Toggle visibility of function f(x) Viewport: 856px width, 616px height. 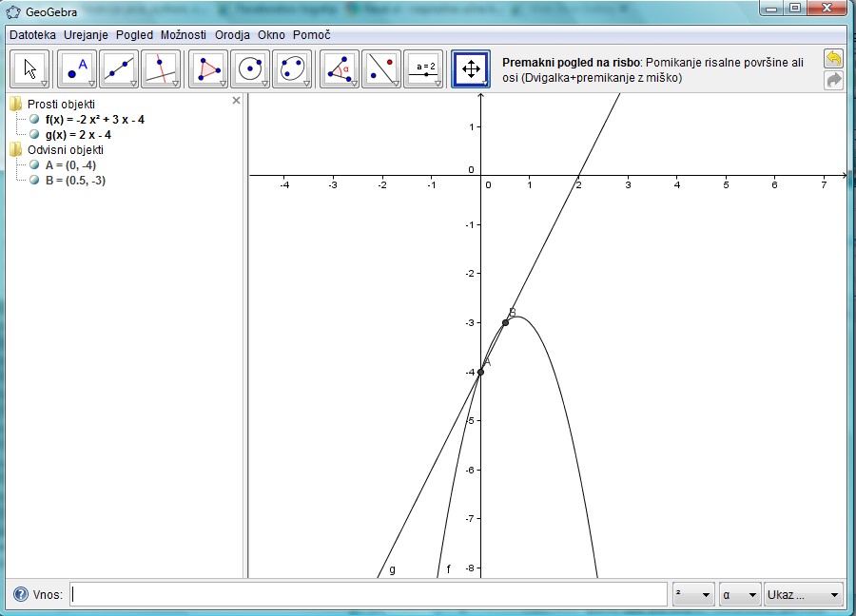(35, 120)
